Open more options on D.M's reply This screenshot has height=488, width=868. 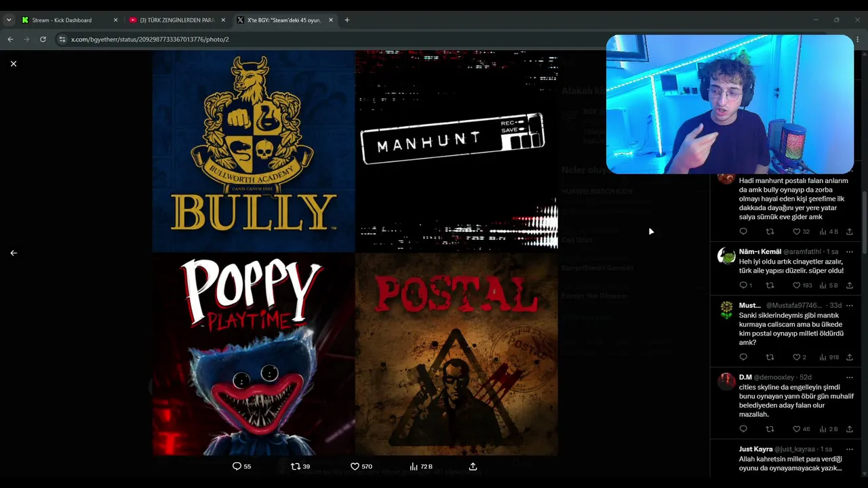(849, 378)
